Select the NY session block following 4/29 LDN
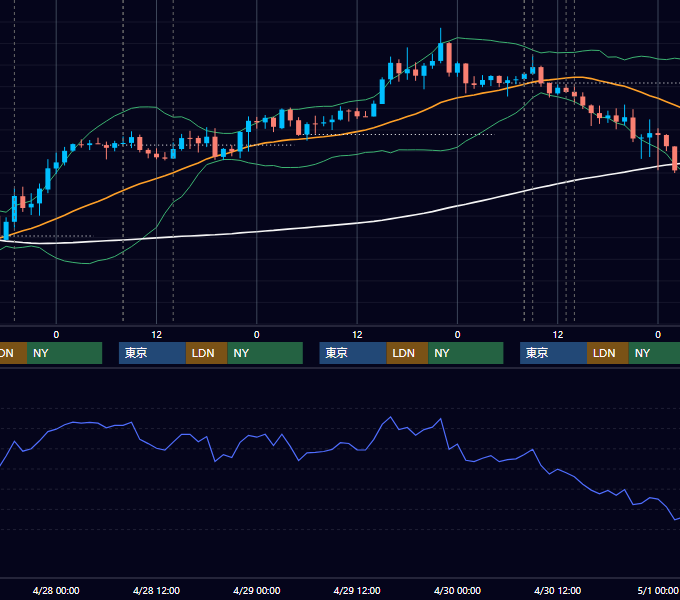This screenshot has height=600, width=680. tap(466, 353)
